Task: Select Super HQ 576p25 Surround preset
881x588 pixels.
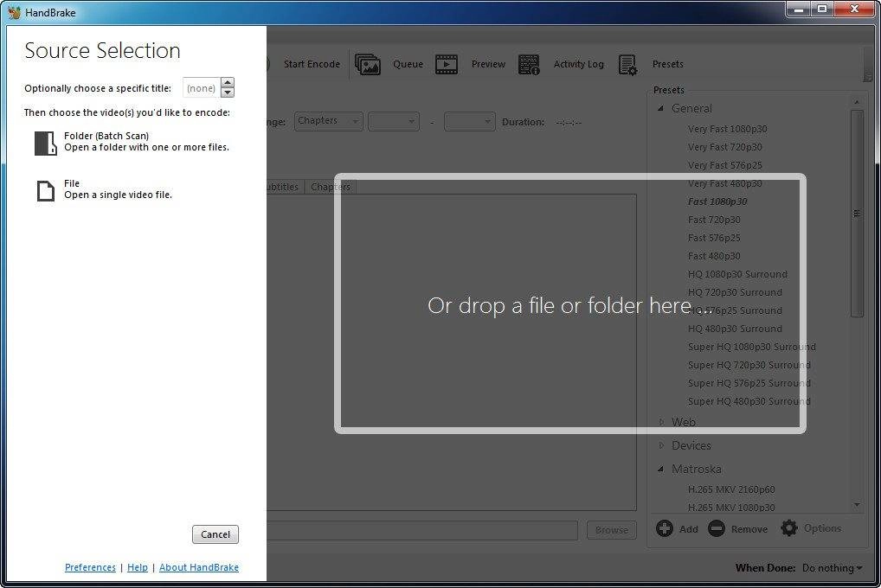Action: pyautogui.click(x=749, y=383)
